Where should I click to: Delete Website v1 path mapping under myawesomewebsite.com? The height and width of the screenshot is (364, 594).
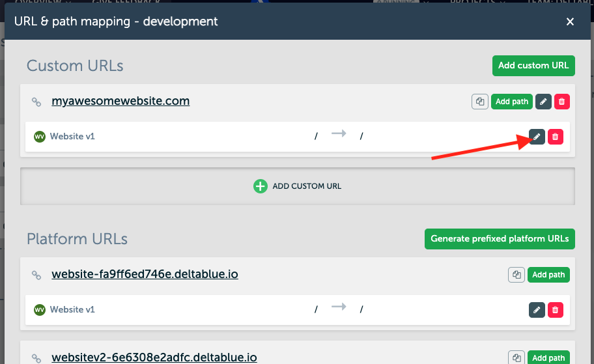pyautogui.click(x=555, y=137)
